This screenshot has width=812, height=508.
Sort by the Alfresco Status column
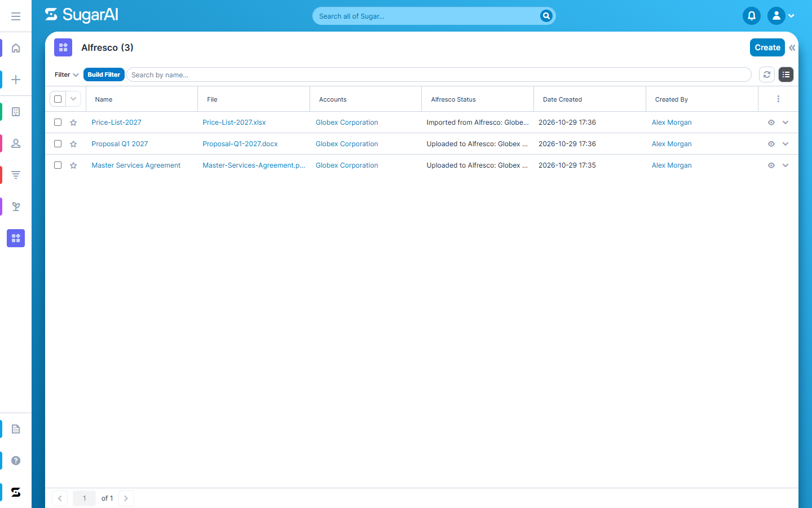click(453, 99)
